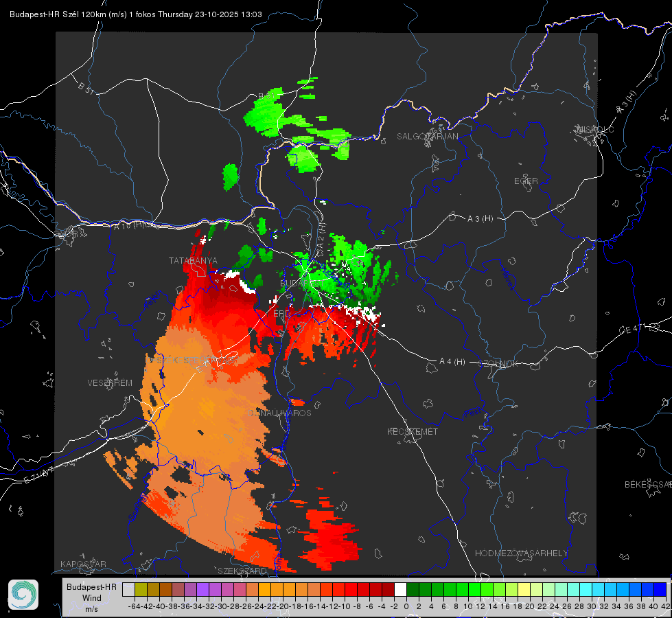Click the legend value '-20'
Viewport: 672px width, 618px height.
282,606
